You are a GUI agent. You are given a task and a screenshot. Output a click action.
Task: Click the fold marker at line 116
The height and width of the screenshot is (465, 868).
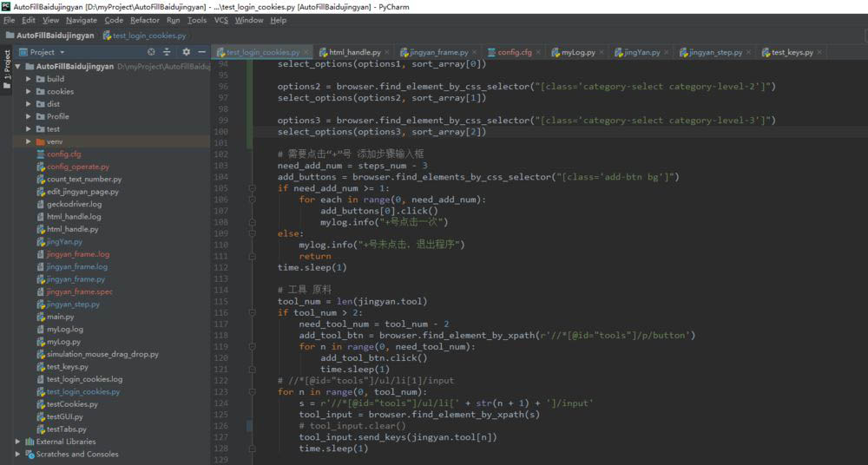[x=252, y=313]
